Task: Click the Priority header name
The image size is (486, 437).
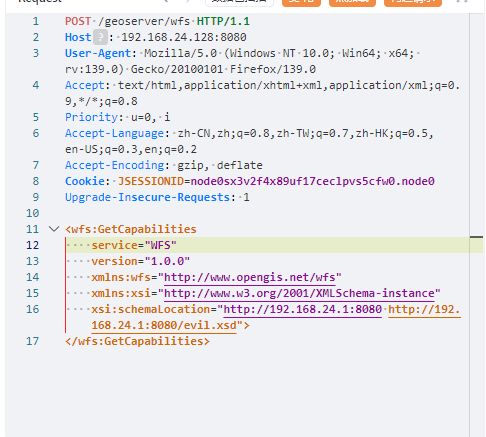Action: click(x=91, y=117)
